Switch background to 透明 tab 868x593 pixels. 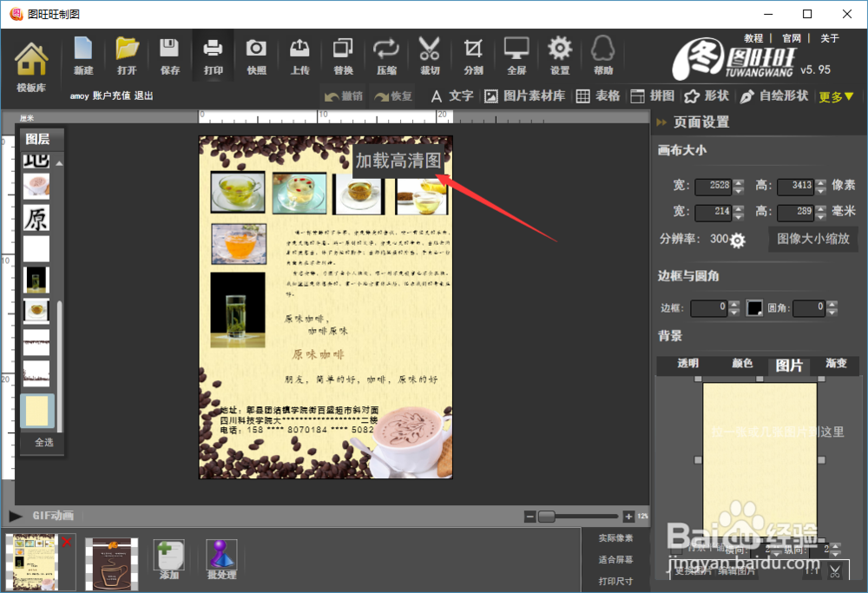(687, 363)
